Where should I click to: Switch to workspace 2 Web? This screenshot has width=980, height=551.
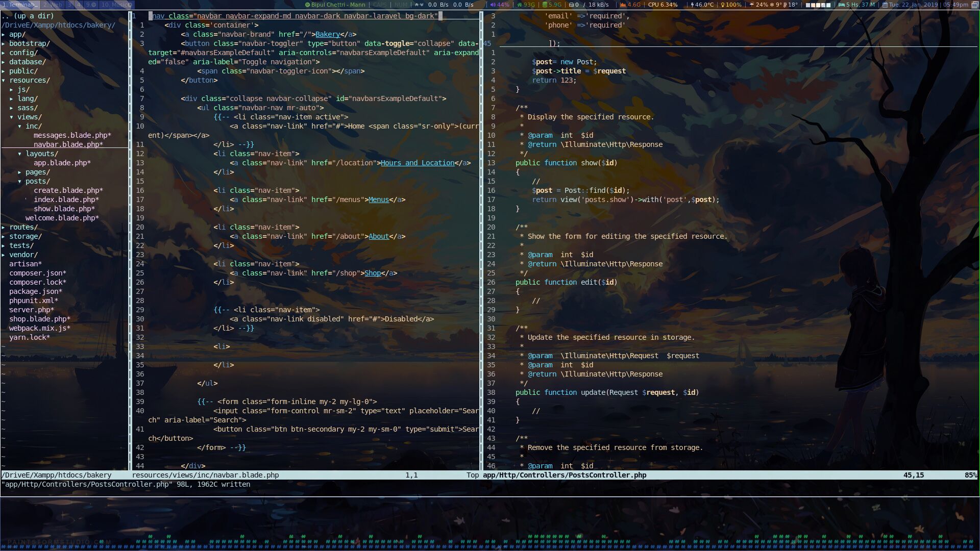pyautogui.click(x=53, y=5)
